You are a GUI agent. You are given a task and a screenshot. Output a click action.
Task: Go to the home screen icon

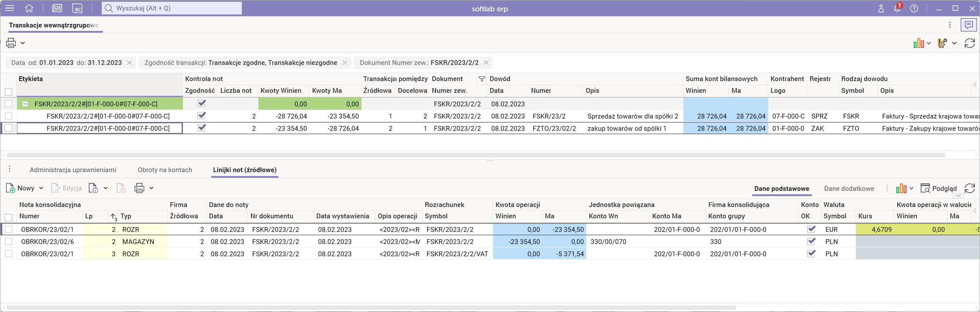(x=29, y=8)
